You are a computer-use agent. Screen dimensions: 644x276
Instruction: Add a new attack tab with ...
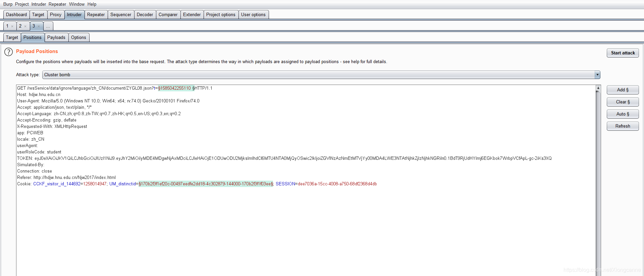48,26
